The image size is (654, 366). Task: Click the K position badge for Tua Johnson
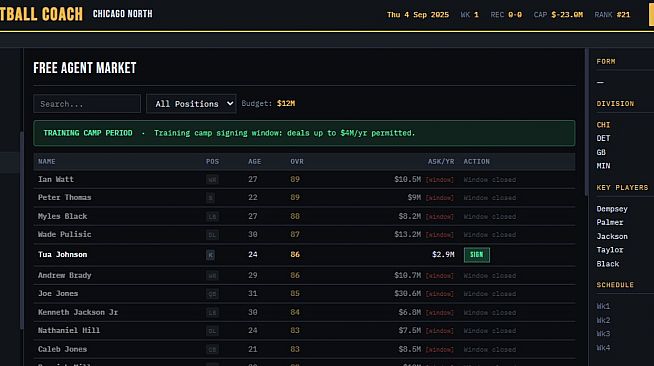pyautogui.click(x=210, y=255)
